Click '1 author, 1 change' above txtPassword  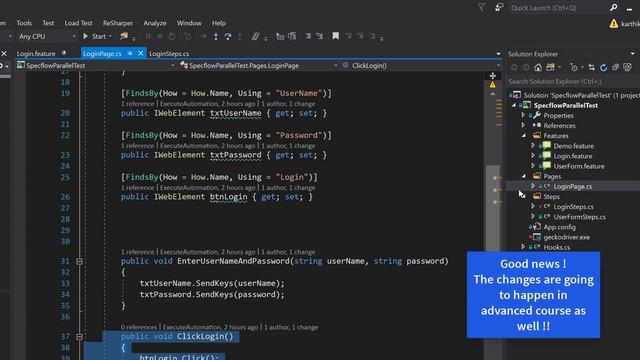click(288, 146)
